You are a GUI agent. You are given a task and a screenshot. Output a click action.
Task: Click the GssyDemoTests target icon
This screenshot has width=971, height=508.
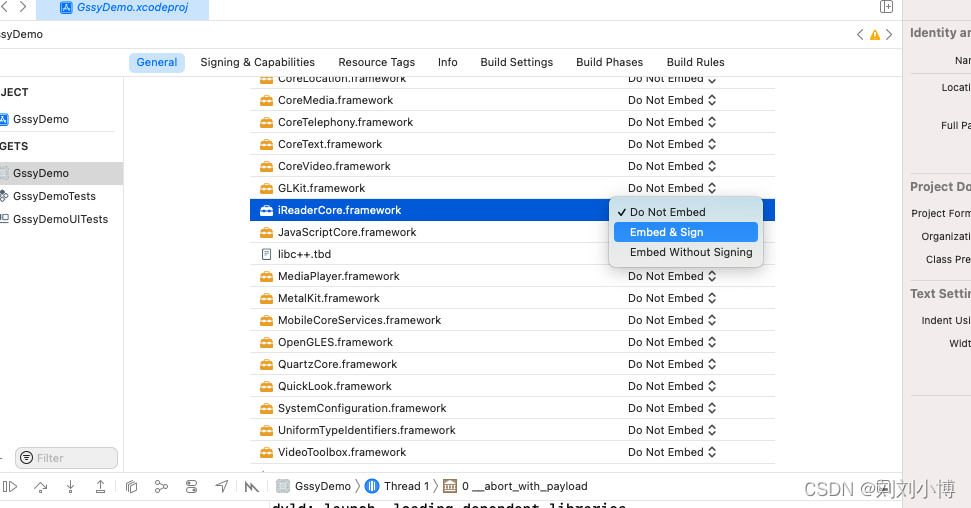(x=4, y=196)
